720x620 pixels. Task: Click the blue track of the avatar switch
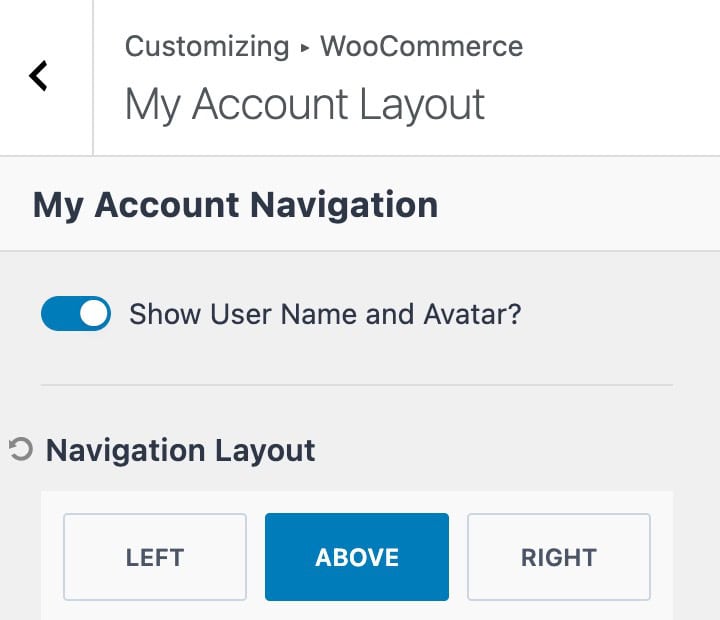click(x=57, y=314)
